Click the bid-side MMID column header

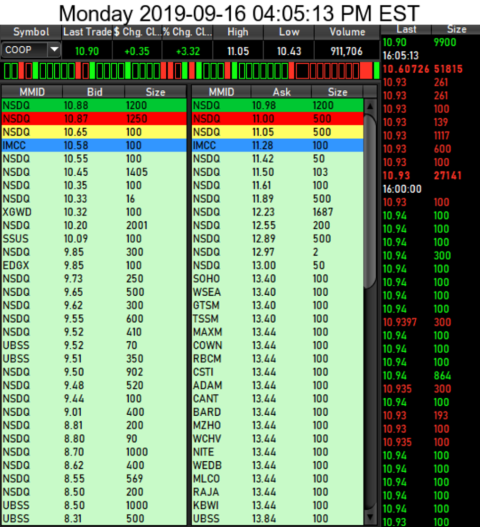coord(32,92)
